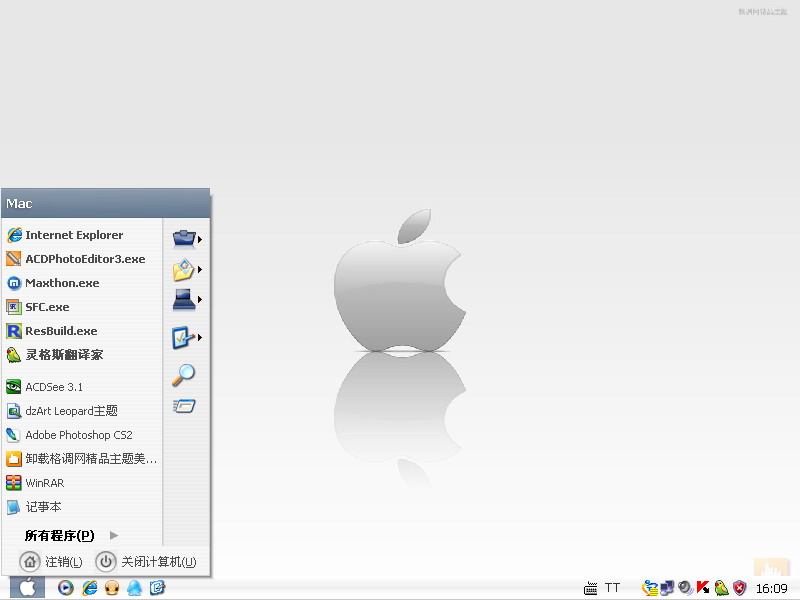Open Internet Explorer from the Start menu

[82, 235]
